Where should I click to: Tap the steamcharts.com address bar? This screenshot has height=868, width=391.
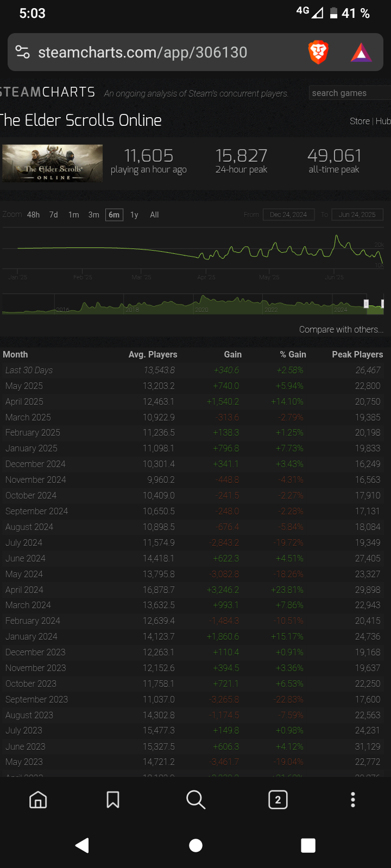point(142,52)
